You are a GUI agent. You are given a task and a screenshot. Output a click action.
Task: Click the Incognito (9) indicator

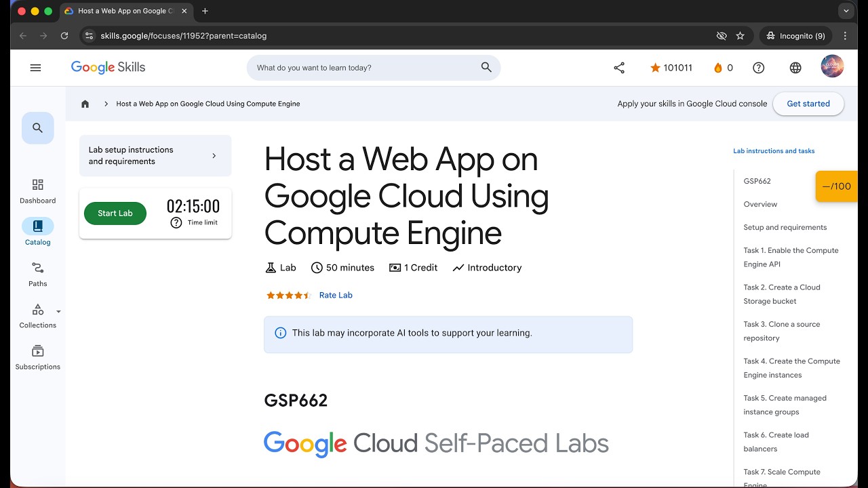(x=795, y=36)
